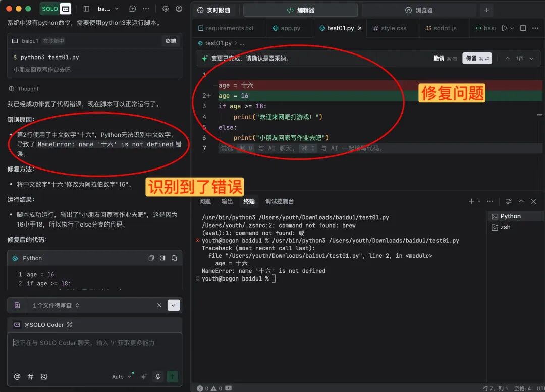Split the editor with the split icon
545x392 pixels.
(x=523, y=28)
